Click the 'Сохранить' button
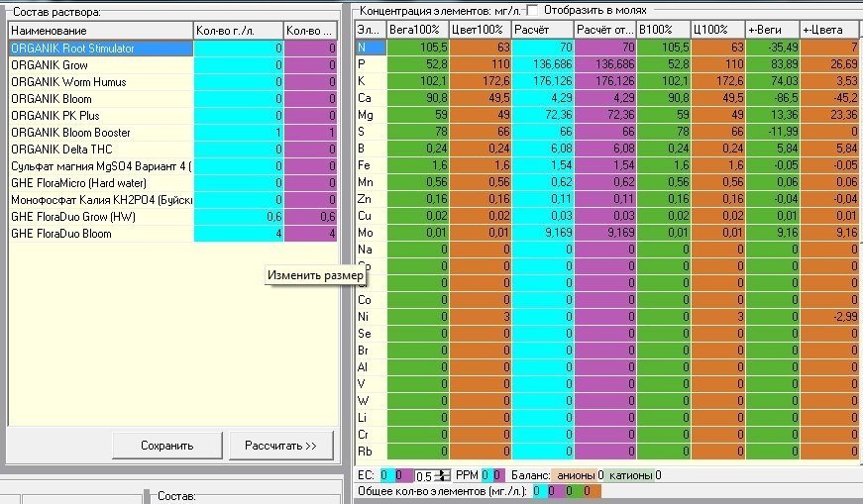Image resolution: width=863 pixels, height=504 pixels. [167, 446]
